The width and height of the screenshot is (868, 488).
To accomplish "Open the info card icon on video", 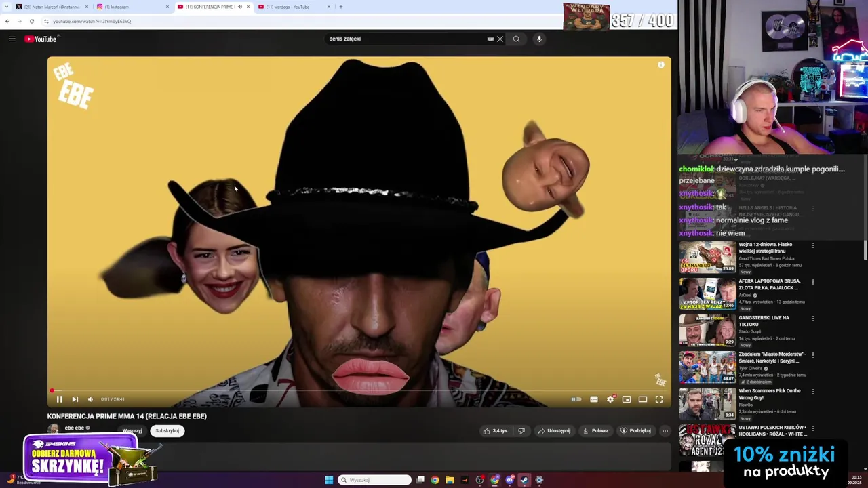I will pos(661,65).
